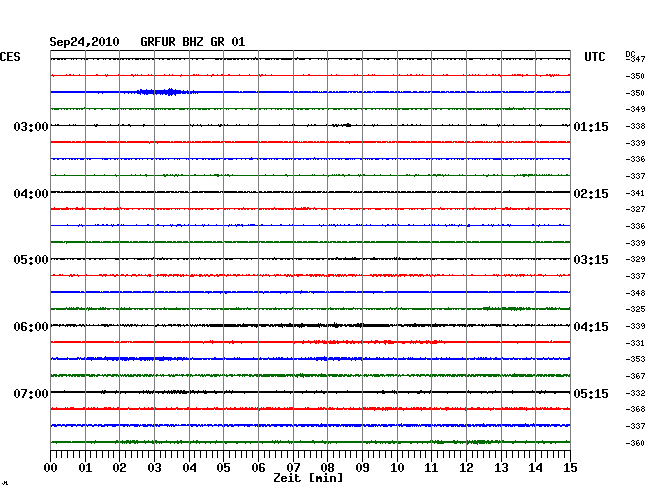Click the DC offset value -368
The height and width of the screenshot is (494, 650).
coord(635,409)
